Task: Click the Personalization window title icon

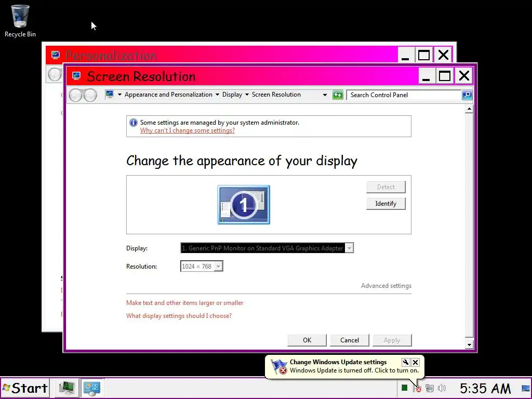Action: tap(56, 55)
